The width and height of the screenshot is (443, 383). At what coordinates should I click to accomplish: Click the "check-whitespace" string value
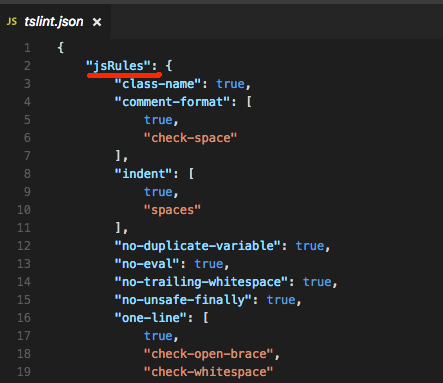click(208, 372)
